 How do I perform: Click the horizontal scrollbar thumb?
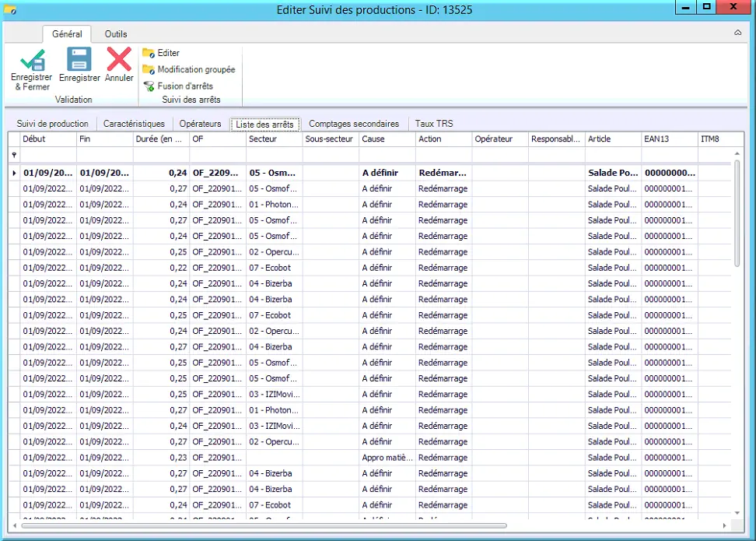pyautogui.click(x=264, y=525)
